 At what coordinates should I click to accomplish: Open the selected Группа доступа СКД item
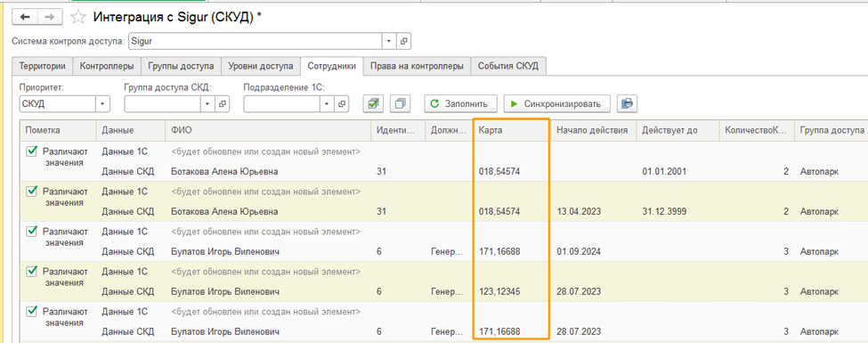223,103
